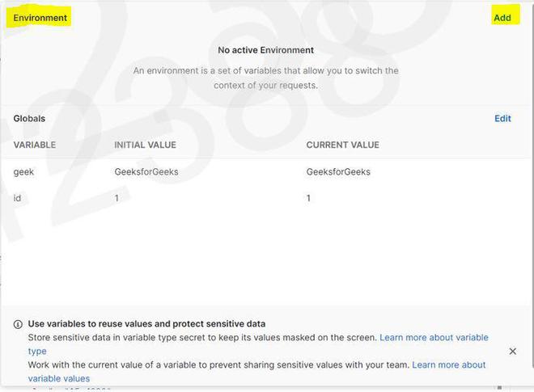This screenshot has height=392, width=534.
Task: Click the initial value of id
Action: [x=117, y=198]
